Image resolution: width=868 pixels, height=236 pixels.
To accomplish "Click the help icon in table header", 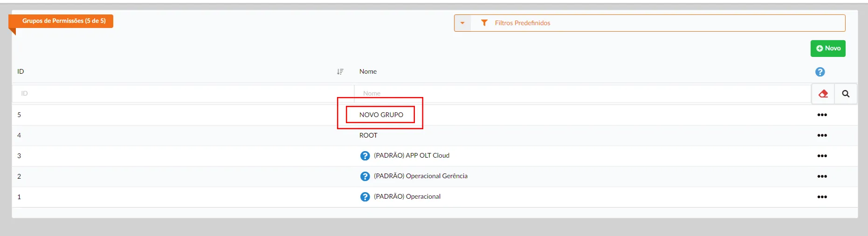I will pos(820,72).
